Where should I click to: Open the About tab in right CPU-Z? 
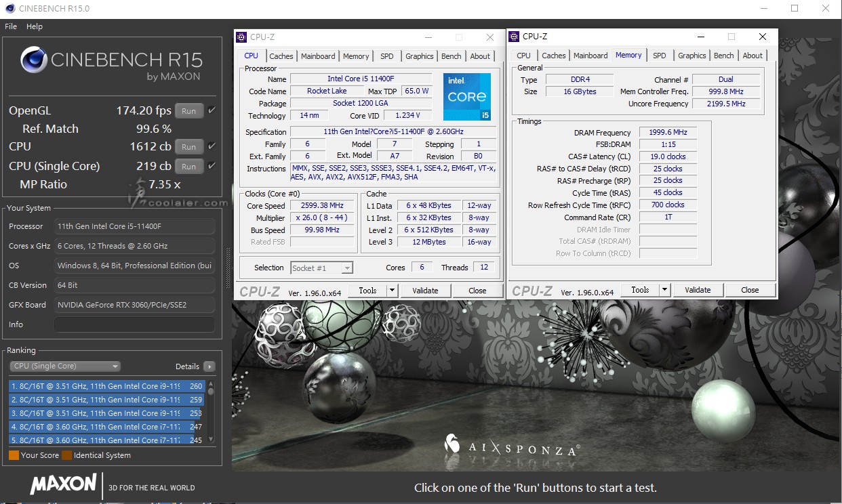[x=753, y=56]
